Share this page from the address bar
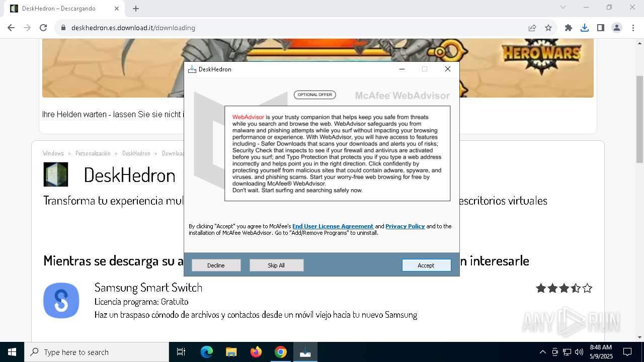This screenshot has height=362, width=644. pos(532,28)
